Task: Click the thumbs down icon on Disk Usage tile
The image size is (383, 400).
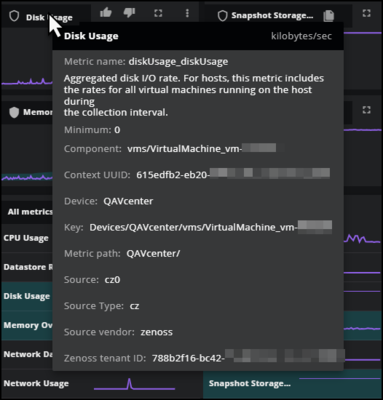Action: click(129, 13)
